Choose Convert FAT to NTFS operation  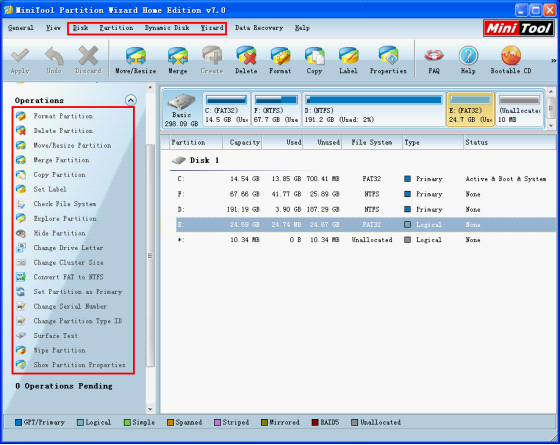pyautogui.click(x=68, y=277)
